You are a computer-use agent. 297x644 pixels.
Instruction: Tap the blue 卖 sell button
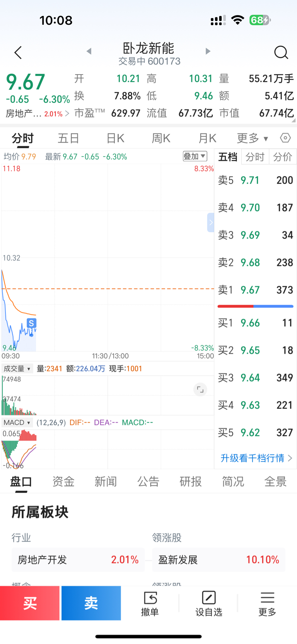tap(91, 603)
